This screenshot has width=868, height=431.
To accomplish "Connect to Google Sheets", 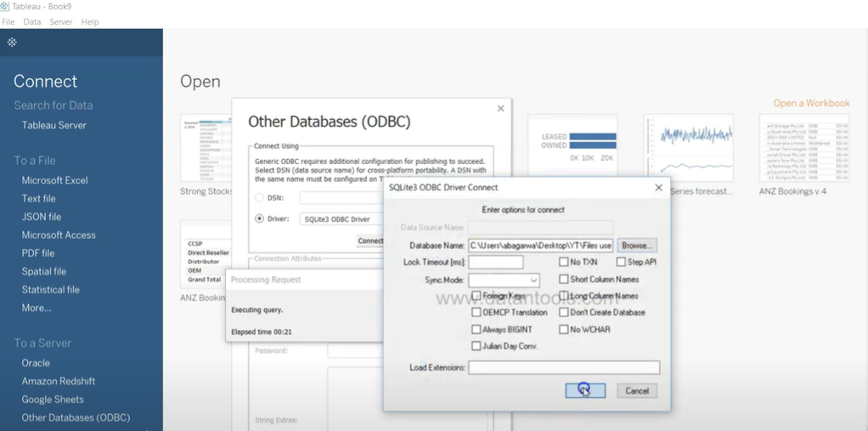I will pyautogui.click(x=53, y=400).
